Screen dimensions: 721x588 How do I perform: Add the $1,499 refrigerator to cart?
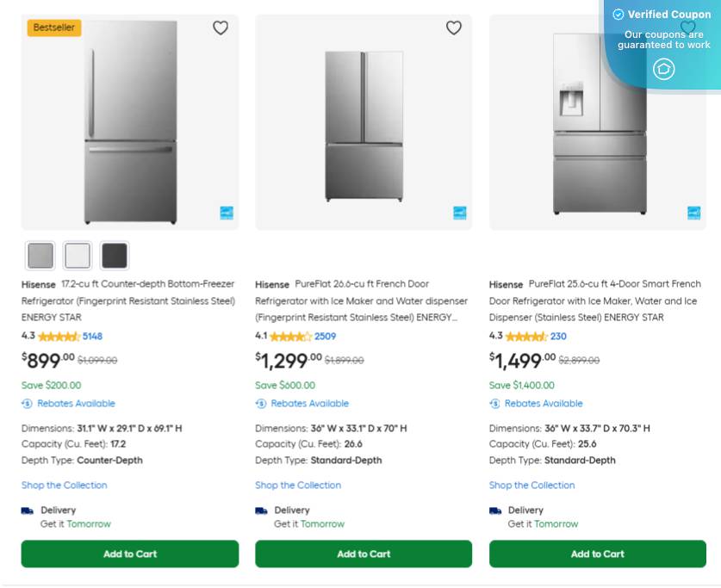pos(597,554)
